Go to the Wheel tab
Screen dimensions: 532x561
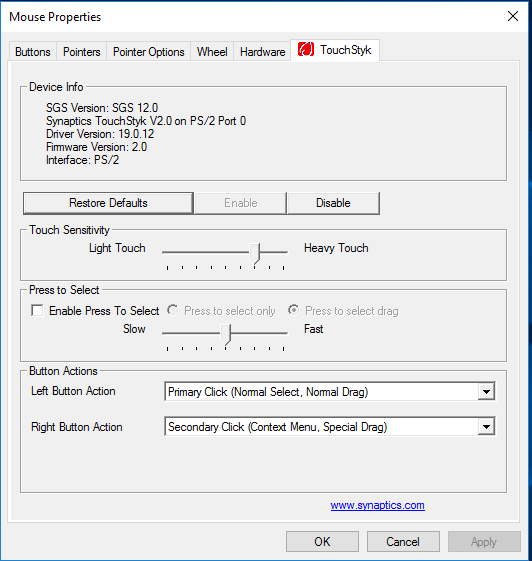point(212,52)
